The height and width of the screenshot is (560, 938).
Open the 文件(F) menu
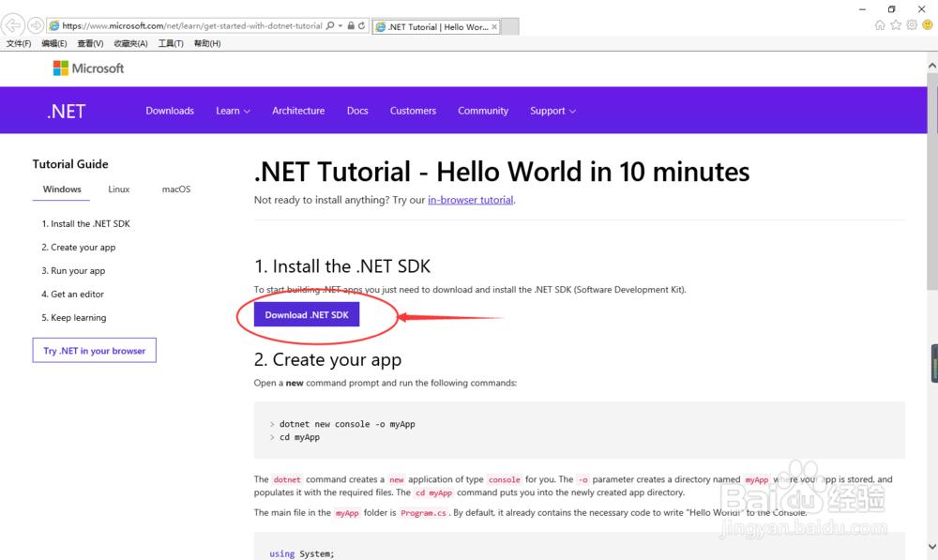(19, 44)
